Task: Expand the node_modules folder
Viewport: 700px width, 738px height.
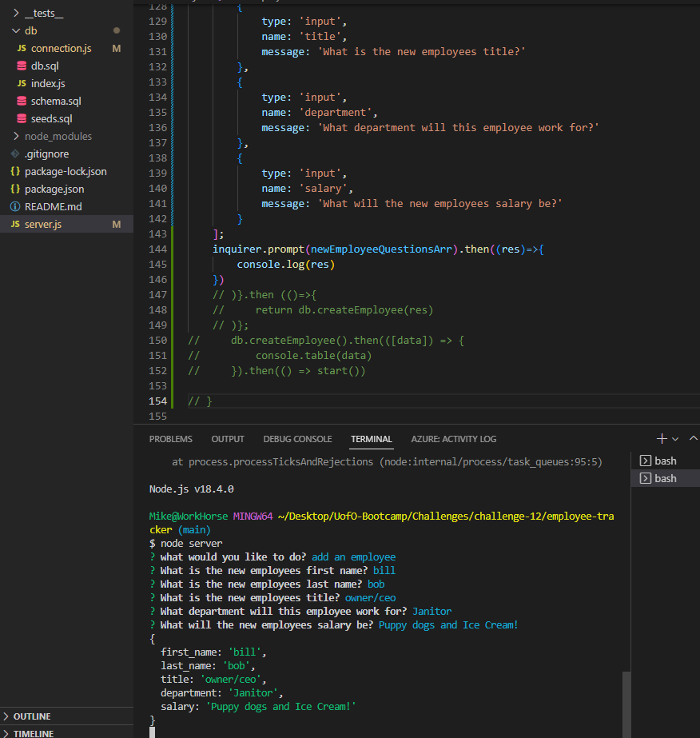Action: (16, 137)
